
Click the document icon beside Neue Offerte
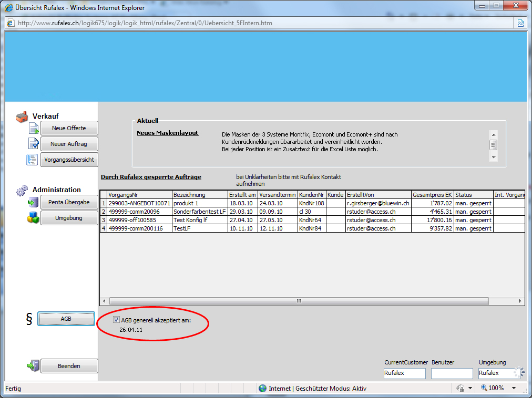coord(34,129)
